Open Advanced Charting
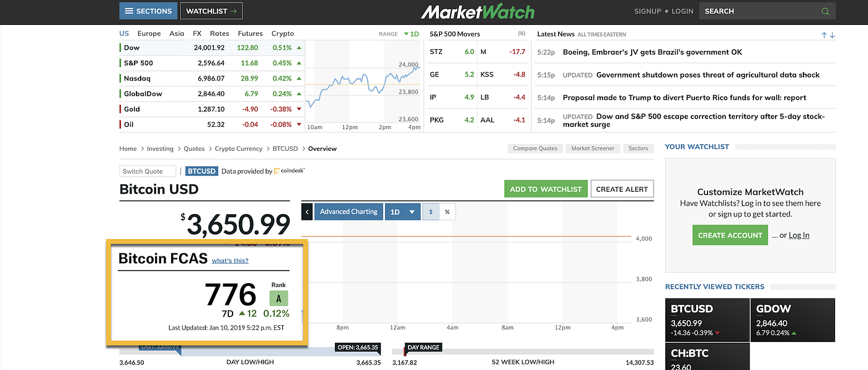 click(x=348, y=212)
